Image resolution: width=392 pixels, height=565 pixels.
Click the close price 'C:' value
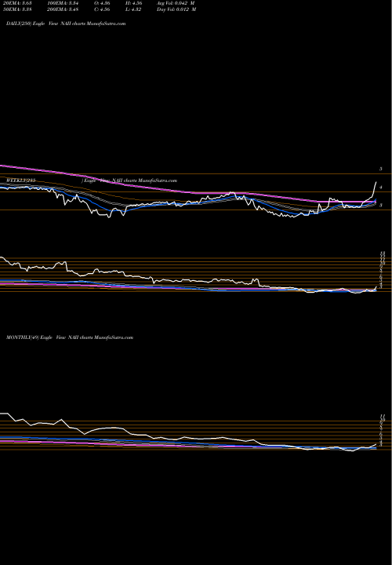[x=101, y=9]
